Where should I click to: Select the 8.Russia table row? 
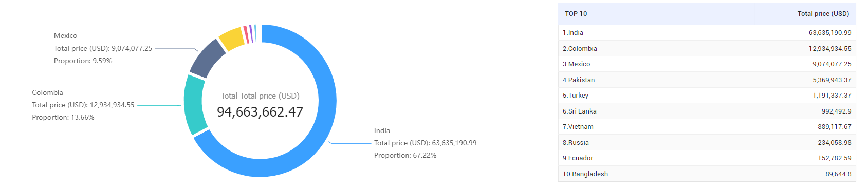point(707,142)
